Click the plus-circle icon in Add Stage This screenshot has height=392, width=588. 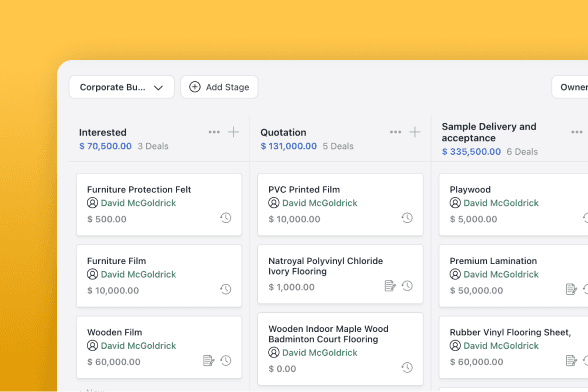195,87
